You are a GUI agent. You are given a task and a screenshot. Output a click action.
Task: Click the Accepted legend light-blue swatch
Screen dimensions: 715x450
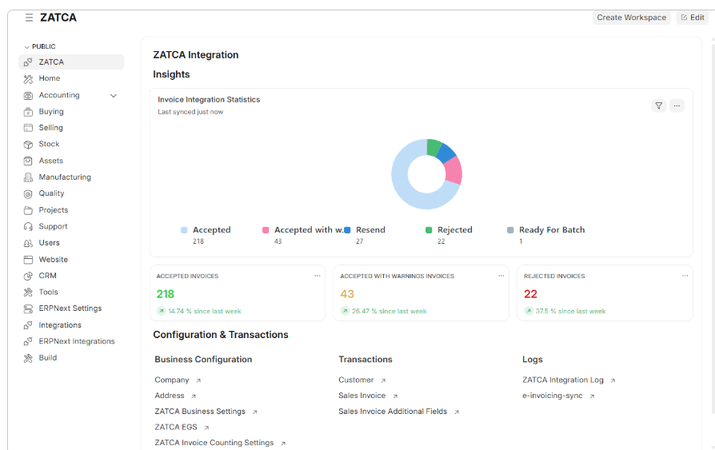pos(184,230)
